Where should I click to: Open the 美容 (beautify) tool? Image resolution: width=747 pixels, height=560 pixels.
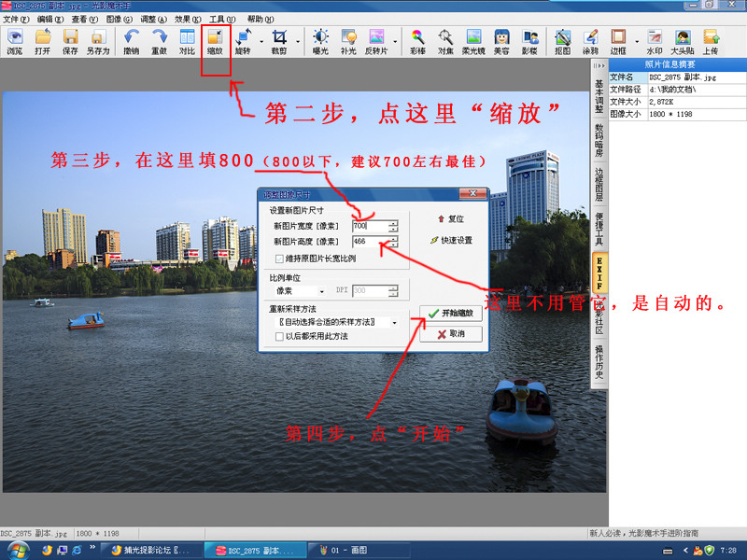tap(501, 40)
